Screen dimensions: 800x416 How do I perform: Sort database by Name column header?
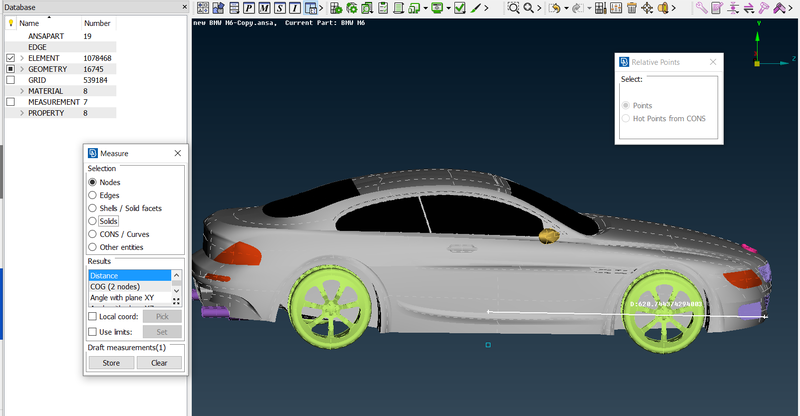pos(49,23)
